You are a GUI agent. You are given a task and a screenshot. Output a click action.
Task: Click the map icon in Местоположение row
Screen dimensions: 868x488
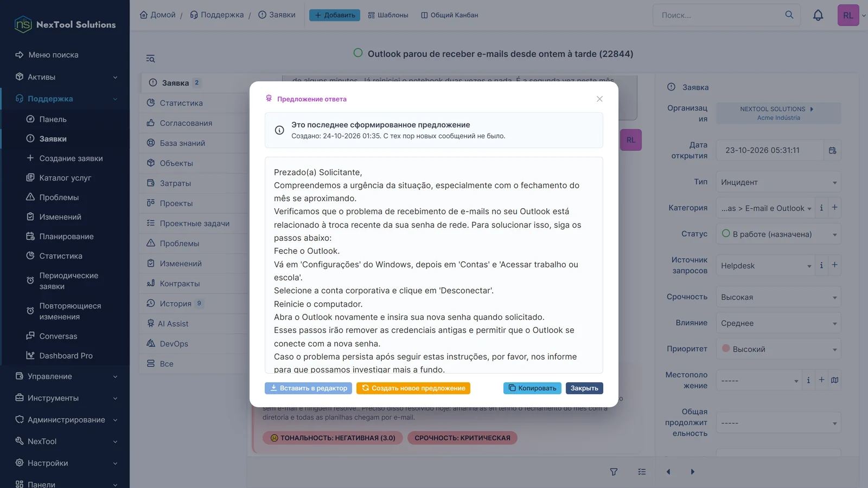(835, 380)
